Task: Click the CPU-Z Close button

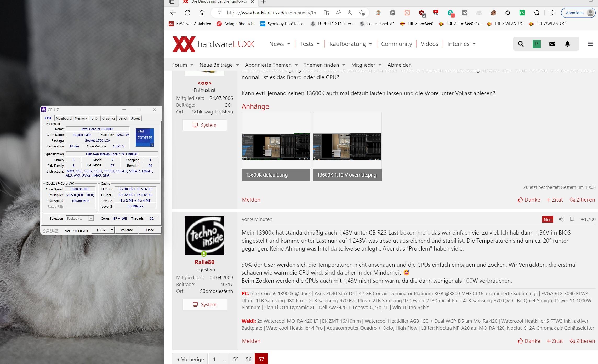Action: tap(150, 230)
